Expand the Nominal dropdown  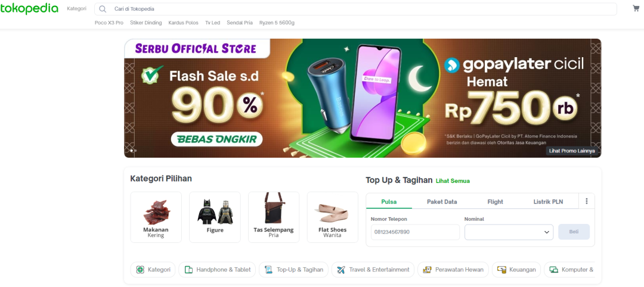pyautogui.click(x=509, y=232)
